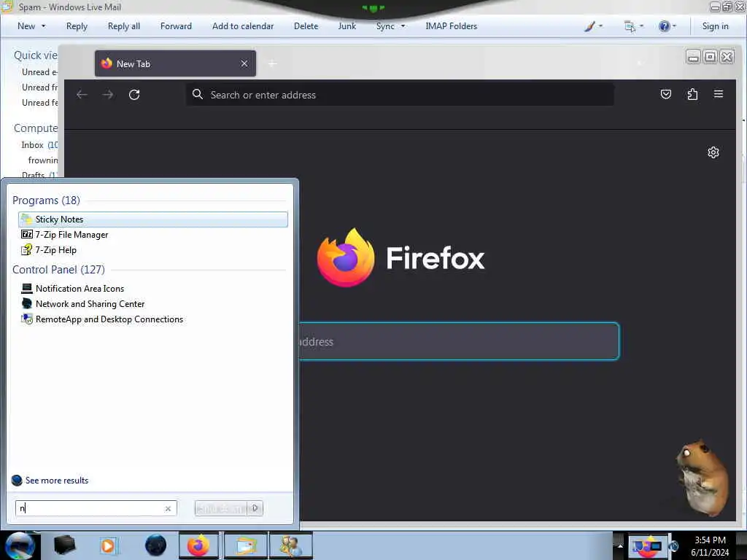Image resolution: width=747 pixels, height=560 pixels.
Task: Click the Firefox address bar
Action: coord(400,95)
